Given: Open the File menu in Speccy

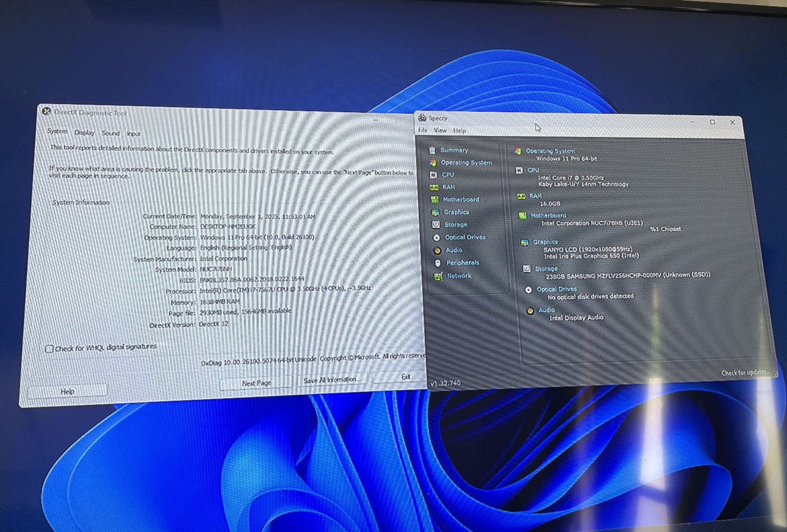Looking at the screenshot, I should click(423, 130).
